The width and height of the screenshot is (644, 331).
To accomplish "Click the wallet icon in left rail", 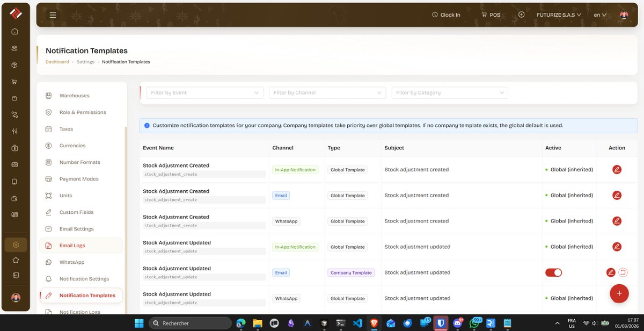I will point(15,198).
